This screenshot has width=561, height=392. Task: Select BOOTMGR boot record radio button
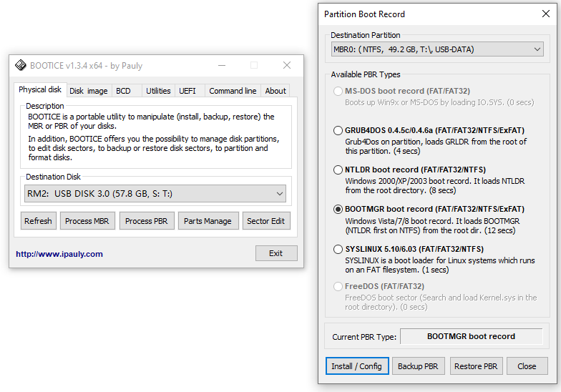[338, 209]
